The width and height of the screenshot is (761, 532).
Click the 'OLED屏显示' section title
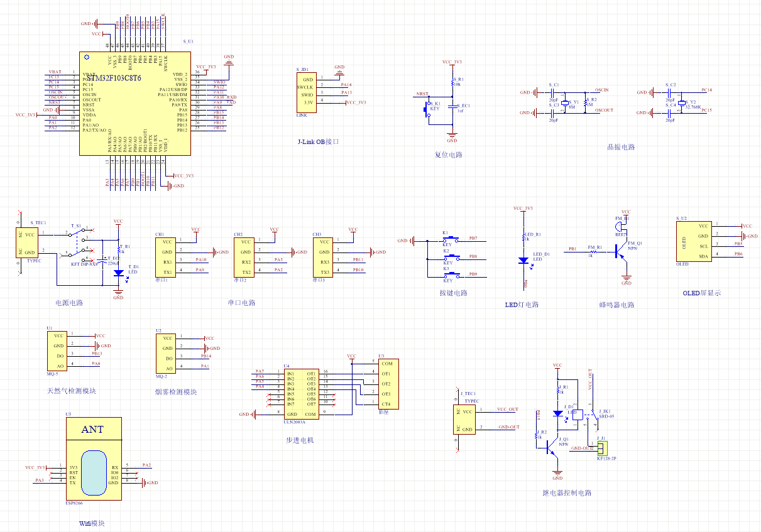click(702, 293)
